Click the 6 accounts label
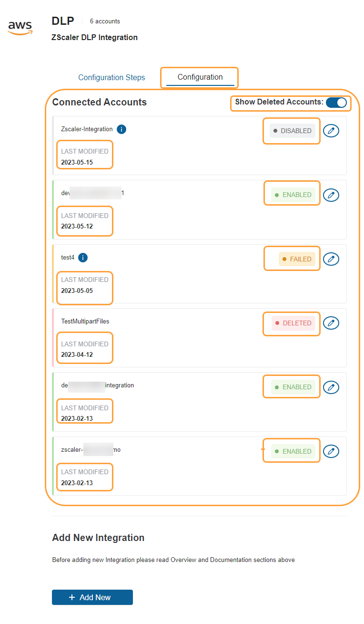 click(105, 21)
